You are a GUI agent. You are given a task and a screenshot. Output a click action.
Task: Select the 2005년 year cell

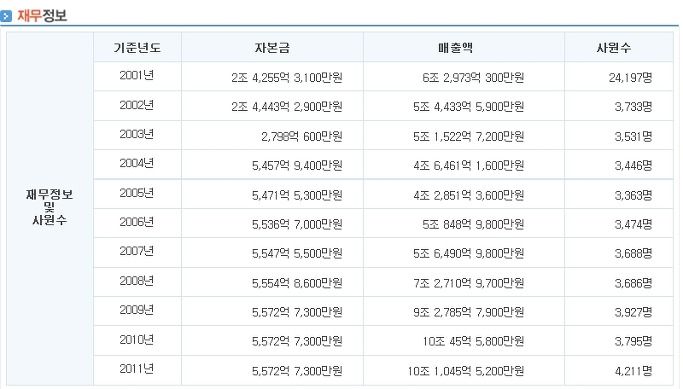(137, 193)
